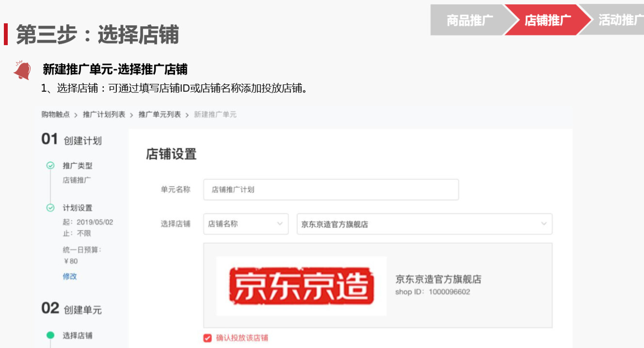644x348 pixels.
Task: Switch to the 商品推广 tab
Action: pos(468,20)
